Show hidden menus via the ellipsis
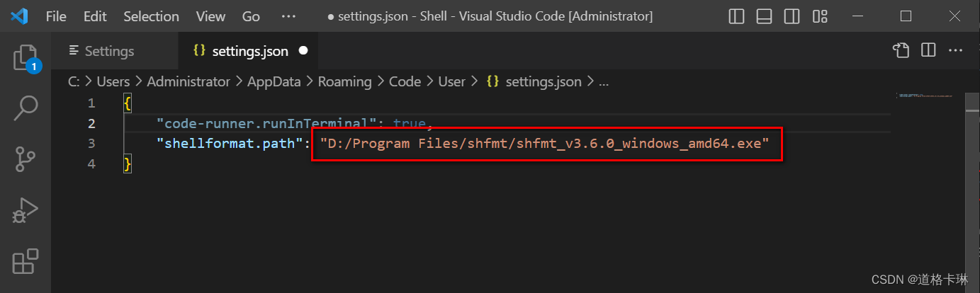This screenshot has height=293, width=980. (x=288, y=16)
